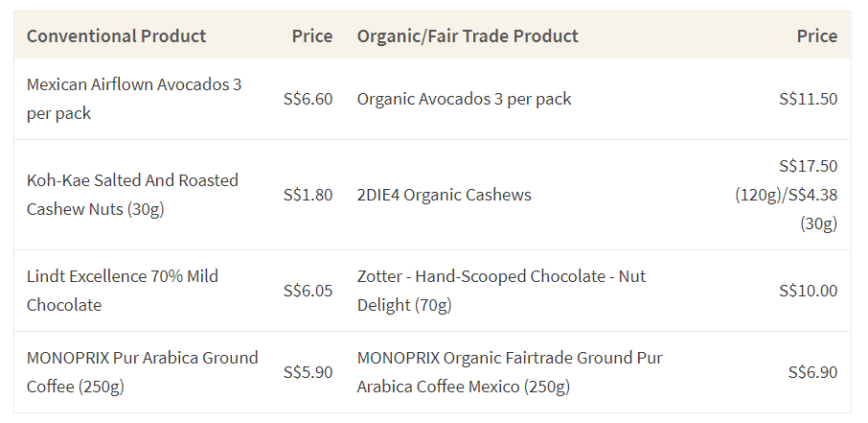Select MONOPRIX Pur Arabica Ground Coffee
The image size is (868, 423).
(x=142, y=372)
